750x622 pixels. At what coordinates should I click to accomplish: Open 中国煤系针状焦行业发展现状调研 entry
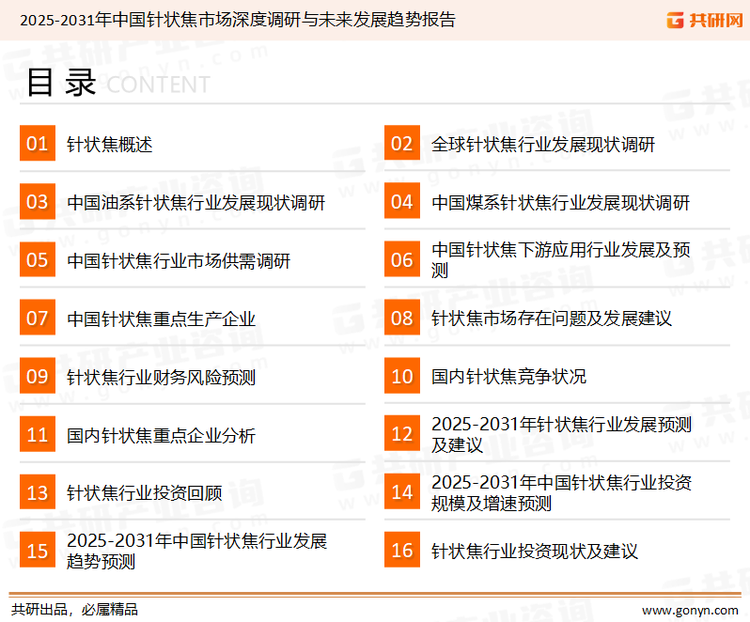(x=560, y=203)
